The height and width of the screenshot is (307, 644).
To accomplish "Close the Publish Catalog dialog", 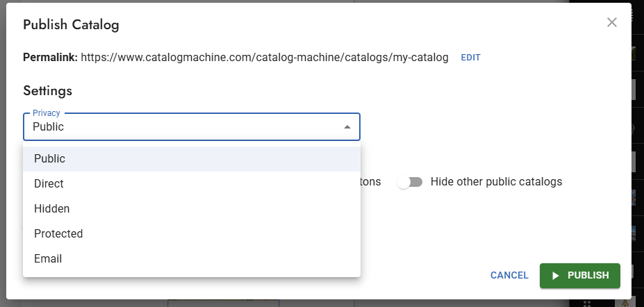I will [x=611, y=22].
